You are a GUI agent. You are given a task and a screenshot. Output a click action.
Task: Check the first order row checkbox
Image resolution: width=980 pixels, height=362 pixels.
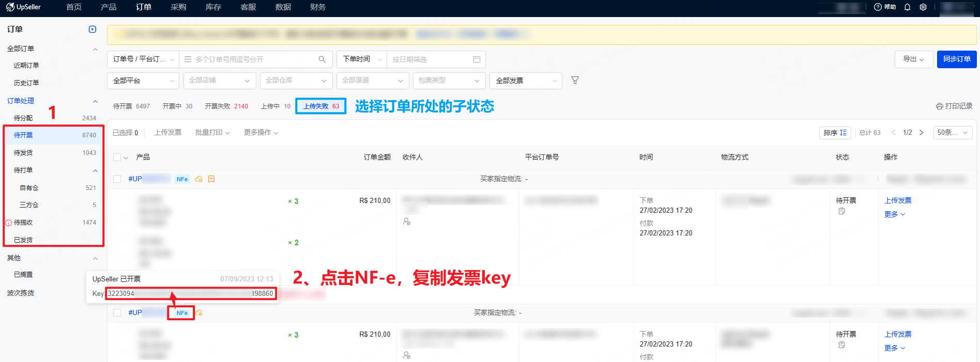coord(117,179)
